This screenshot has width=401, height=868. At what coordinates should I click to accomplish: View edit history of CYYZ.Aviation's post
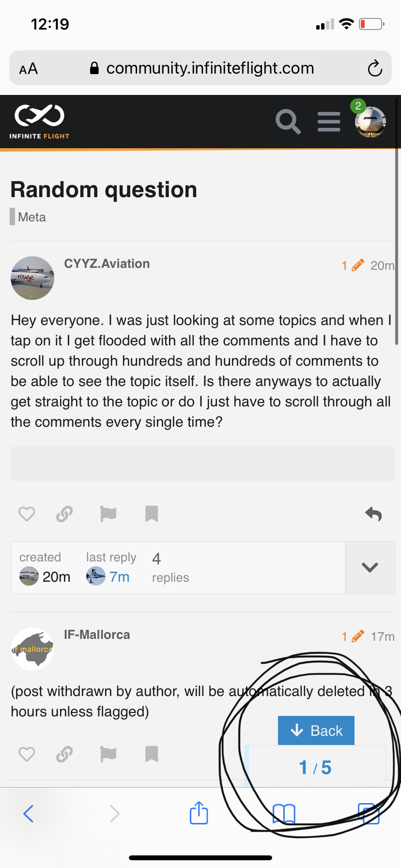[x=353, y=265]
